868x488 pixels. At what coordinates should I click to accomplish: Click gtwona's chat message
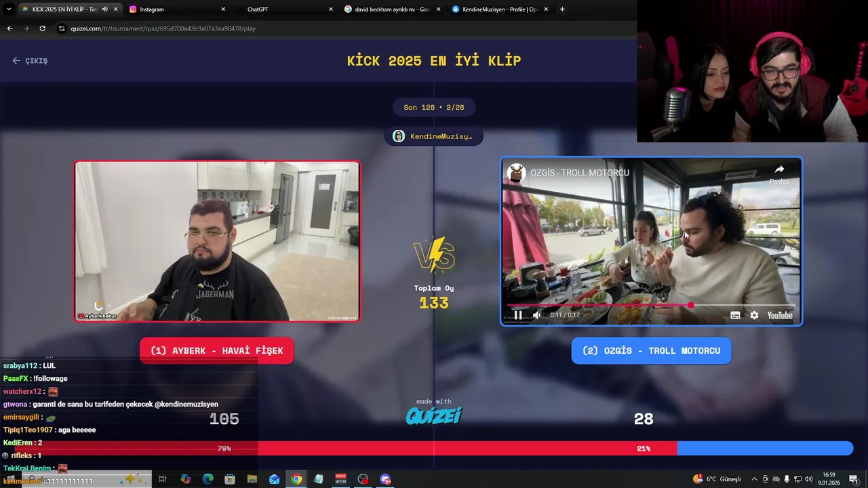pos(111,404)
